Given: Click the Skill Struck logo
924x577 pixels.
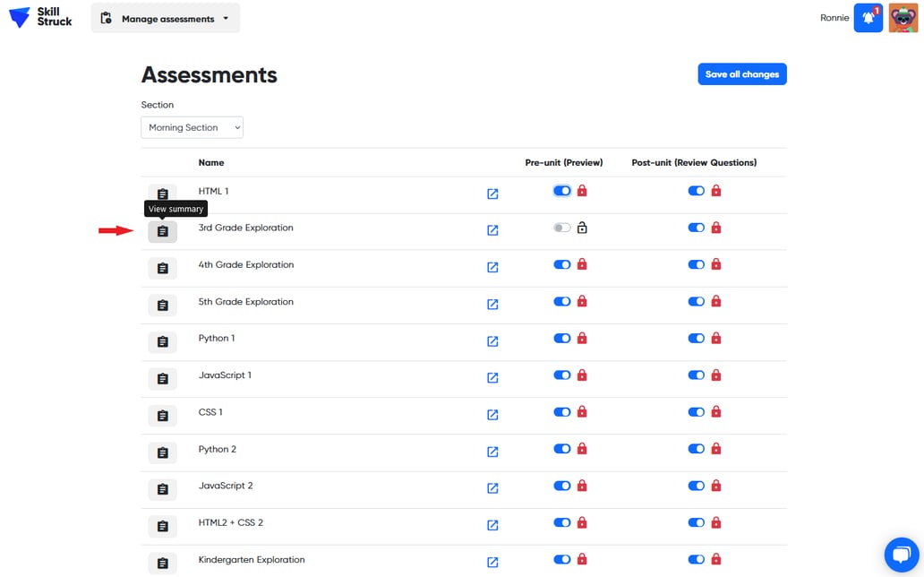Looking at the screenshot, I should point(39,17).
